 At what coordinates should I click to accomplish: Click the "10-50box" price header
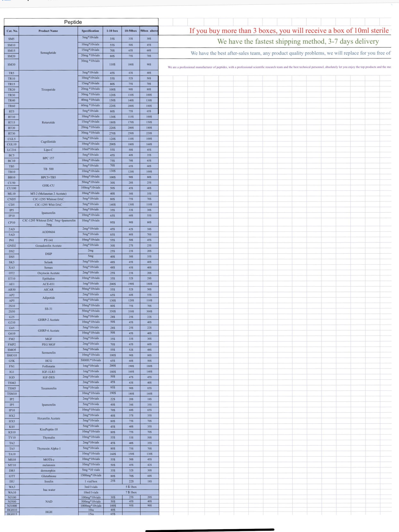coord(131,31)
